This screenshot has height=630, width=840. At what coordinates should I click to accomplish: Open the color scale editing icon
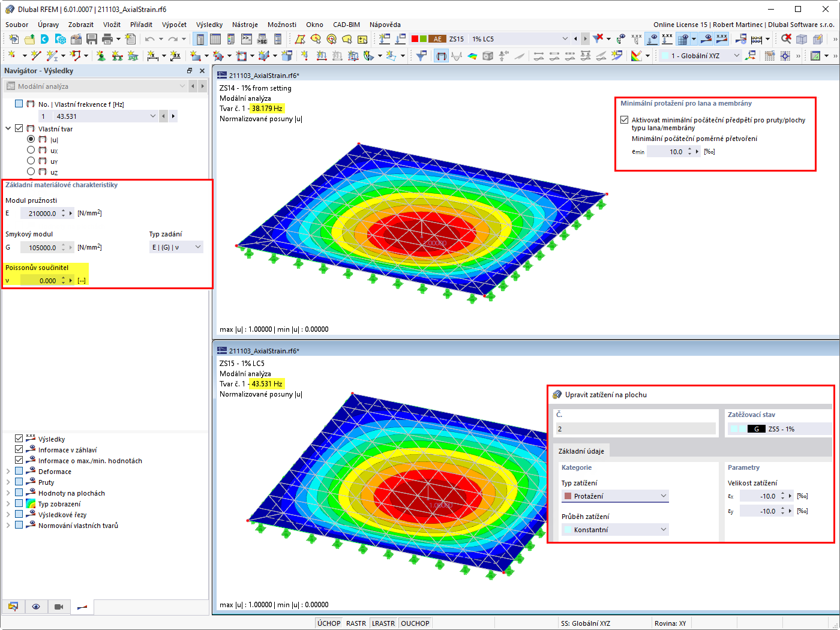637,56
